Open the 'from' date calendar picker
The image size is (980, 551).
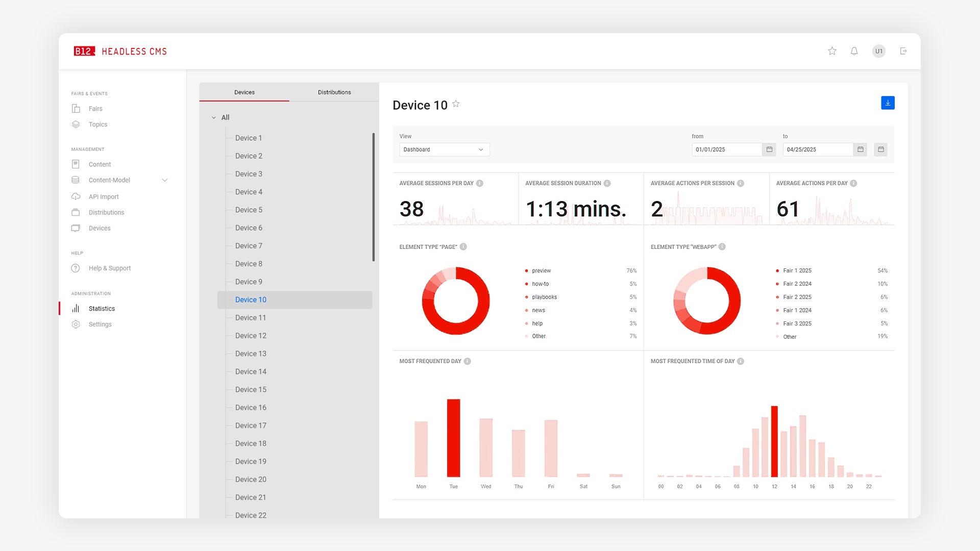(769, 149)
